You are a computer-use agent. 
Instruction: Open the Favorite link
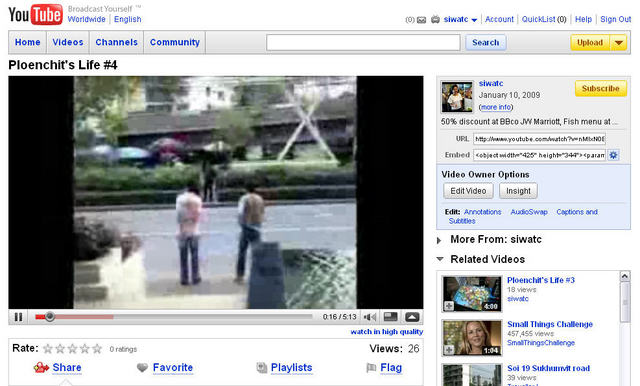click(173, 368)
